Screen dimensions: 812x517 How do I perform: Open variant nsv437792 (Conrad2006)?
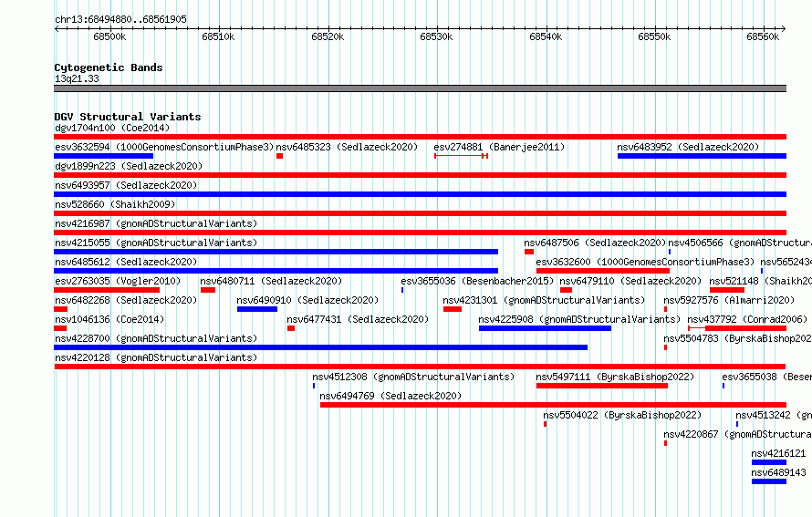(x=747, y=319)
